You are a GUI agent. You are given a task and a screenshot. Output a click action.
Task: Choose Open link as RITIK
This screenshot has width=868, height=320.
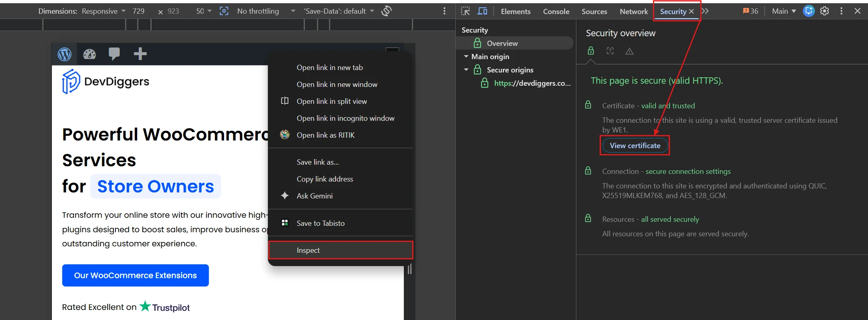[x=340, y=135]
